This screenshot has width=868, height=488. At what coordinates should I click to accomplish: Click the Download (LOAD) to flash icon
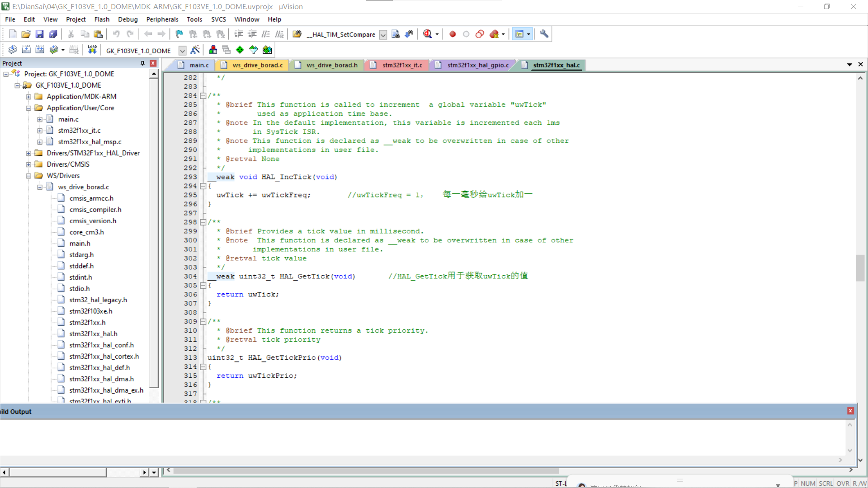(92, 50)
